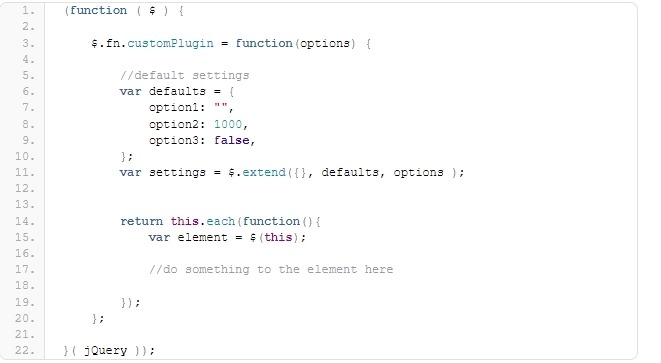Click line number 22 in the gutter

[25, 351]
